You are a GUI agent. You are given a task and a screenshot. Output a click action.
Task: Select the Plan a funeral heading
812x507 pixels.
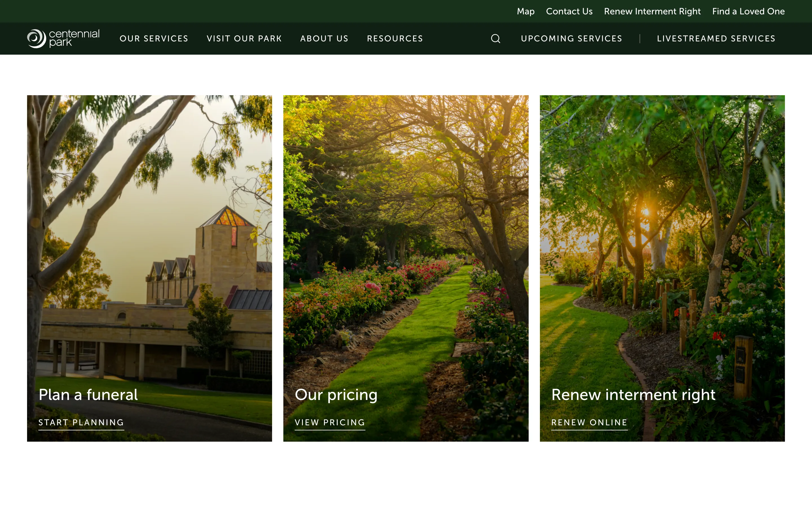[x=88, y=395]
